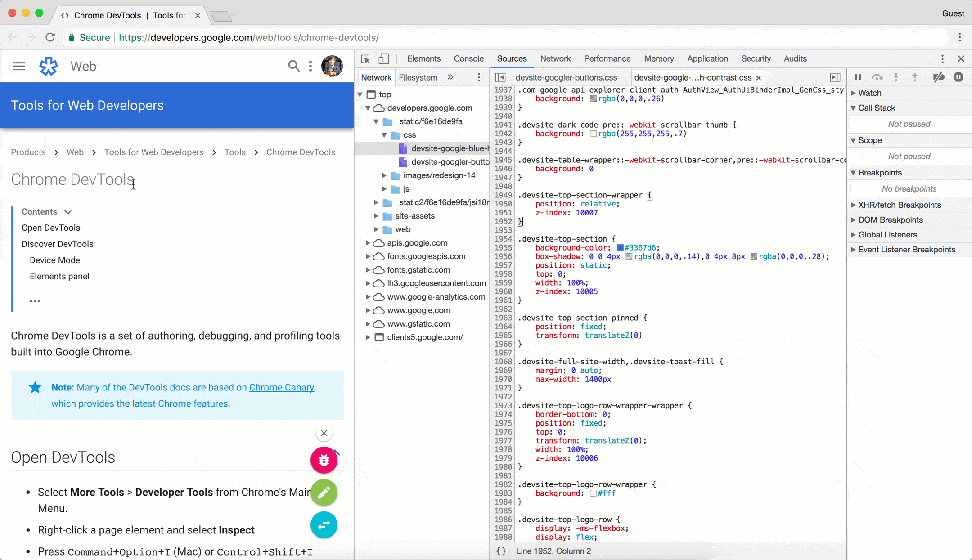Click the Chrome Canary link in note
Viewport: 972px width, 560px height.
281,387
